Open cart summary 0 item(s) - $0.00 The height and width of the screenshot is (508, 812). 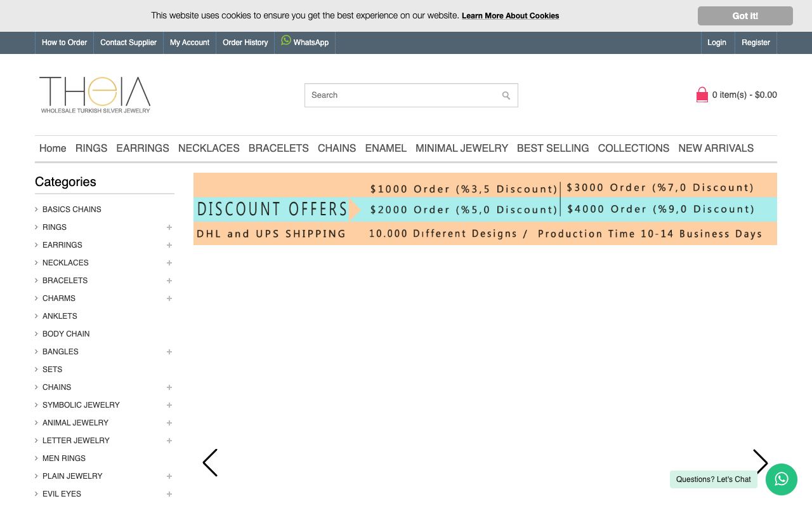tap(745, 95)
